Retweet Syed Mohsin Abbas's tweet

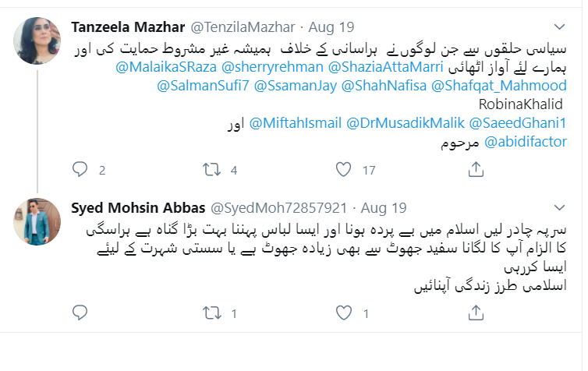pyautogui.click(x=212, y=313)
